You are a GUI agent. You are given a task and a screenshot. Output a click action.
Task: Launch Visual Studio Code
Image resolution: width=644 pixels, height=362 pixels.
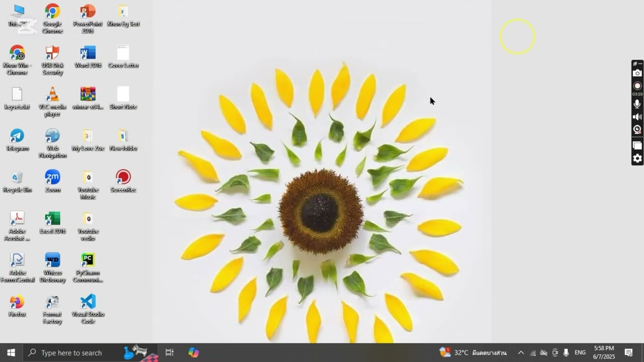[88, 310]
